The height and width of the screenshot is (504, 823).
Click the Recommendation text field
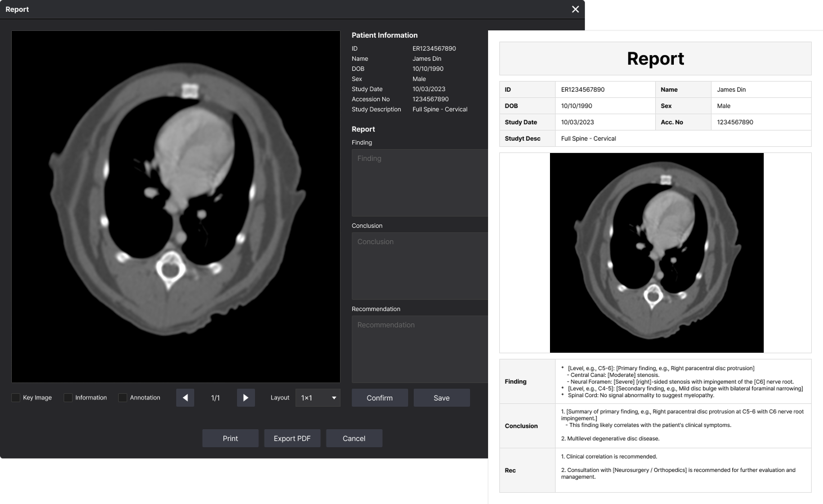(419, 349)
